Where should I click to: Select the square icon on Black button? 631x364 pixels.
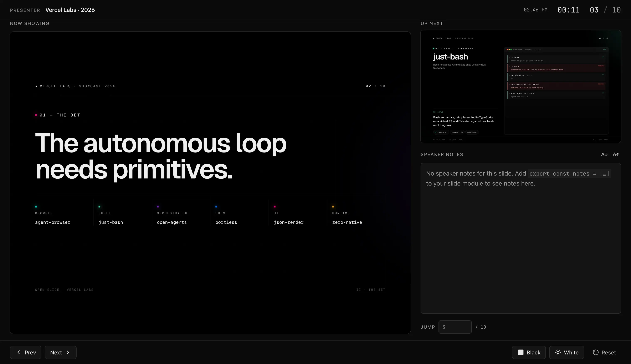click(x=520, y=352)
